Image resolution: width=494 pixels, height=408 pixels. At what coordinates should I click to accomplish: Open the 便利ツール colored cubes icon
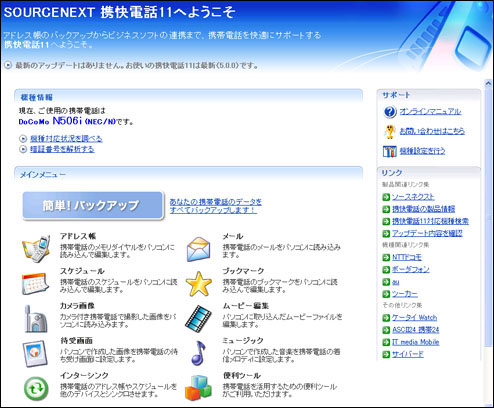pyautogui.click(x=198, y=388)
